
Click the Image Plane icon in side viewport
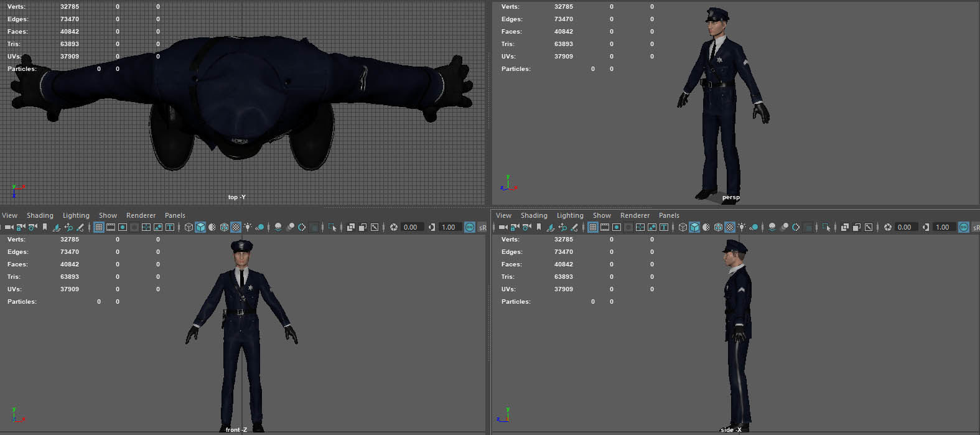(551, 227)
